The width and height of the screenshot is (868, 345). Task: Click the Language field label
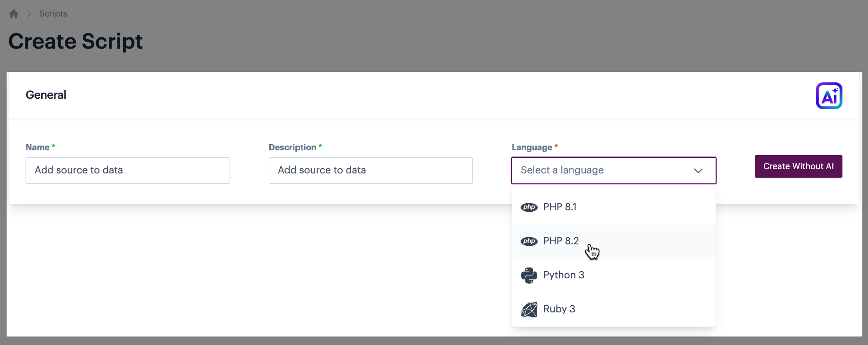pos(531,147)
